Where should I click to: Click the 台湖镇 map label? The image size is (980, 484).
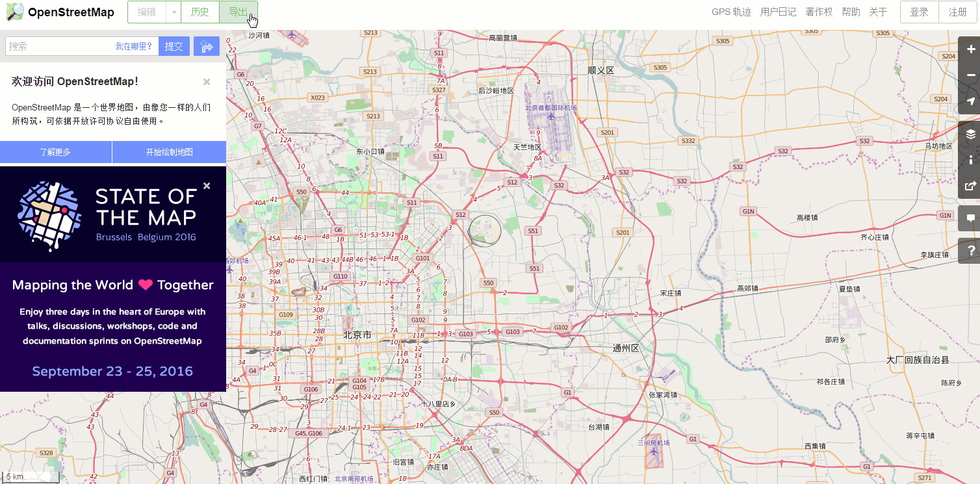click(599, 427)
